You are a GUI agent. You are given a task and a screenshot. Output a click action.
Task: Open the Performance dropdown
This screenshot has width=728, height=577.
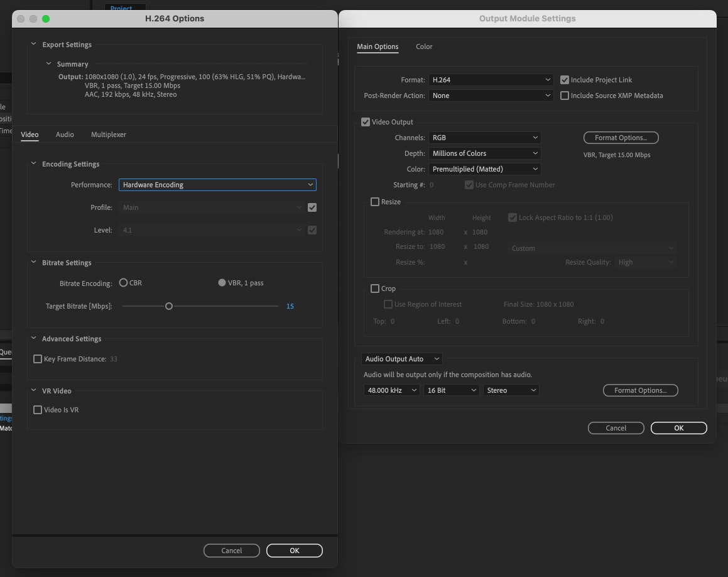217,184
